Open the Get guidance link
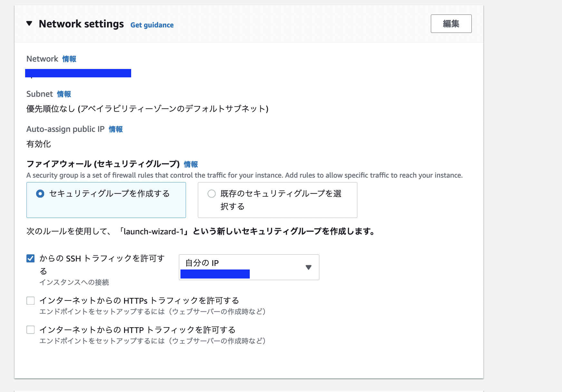This screenshot has height=392, width=562. click(x=152, y=25)
